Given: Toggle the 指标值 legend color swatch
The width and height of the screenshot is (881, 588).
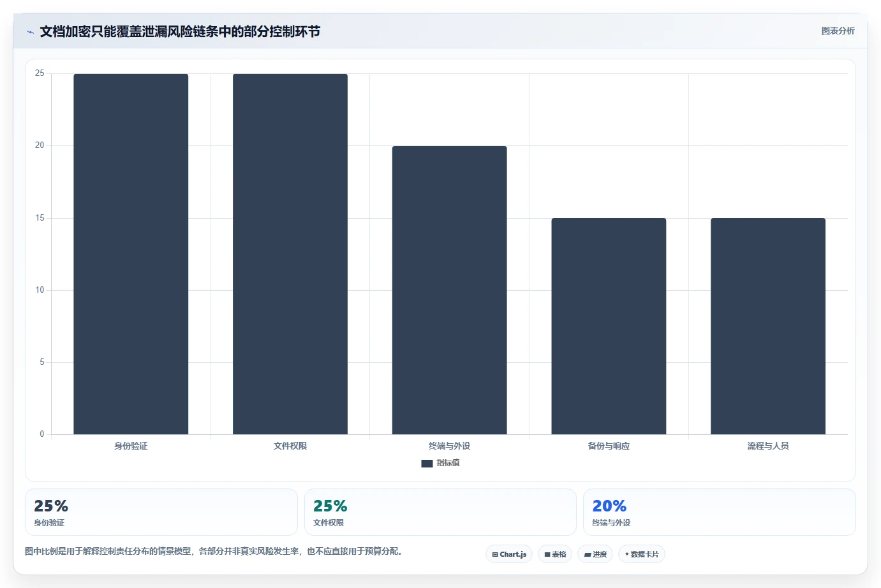Looking at the screenshot, I should (427, 464).
